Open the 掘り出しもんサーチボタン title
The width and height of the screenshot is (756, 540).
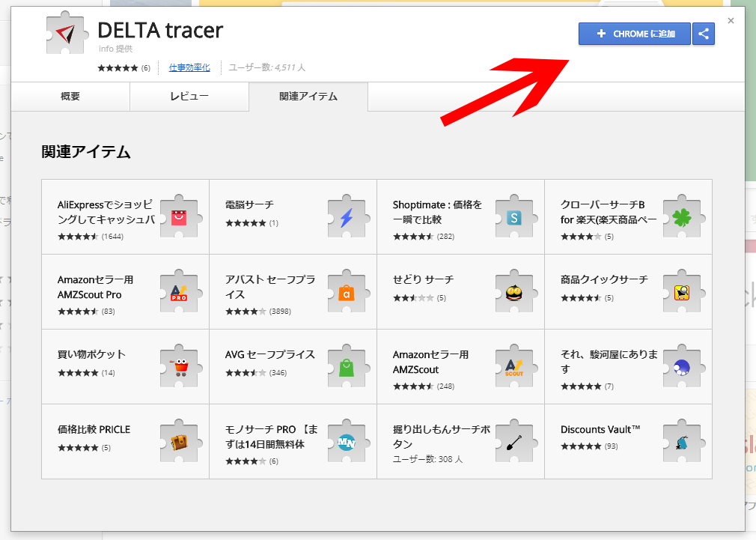[x=441, y=437]
